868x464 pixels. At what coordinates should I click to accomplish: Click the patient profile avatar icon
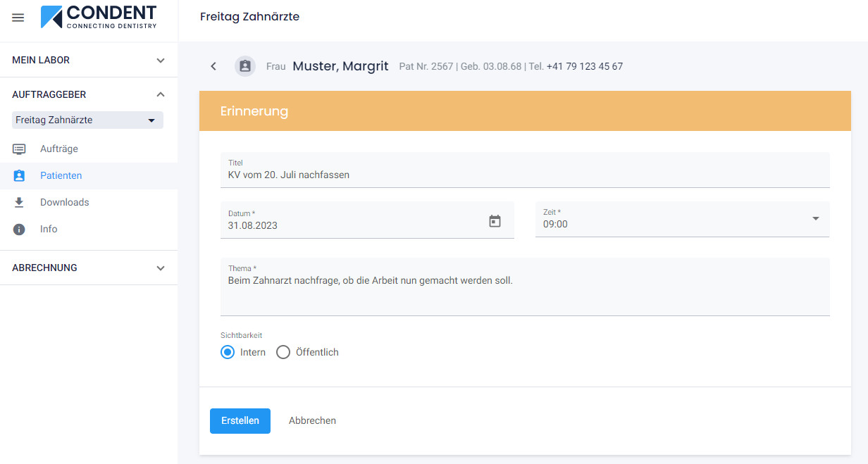[245, 66]
